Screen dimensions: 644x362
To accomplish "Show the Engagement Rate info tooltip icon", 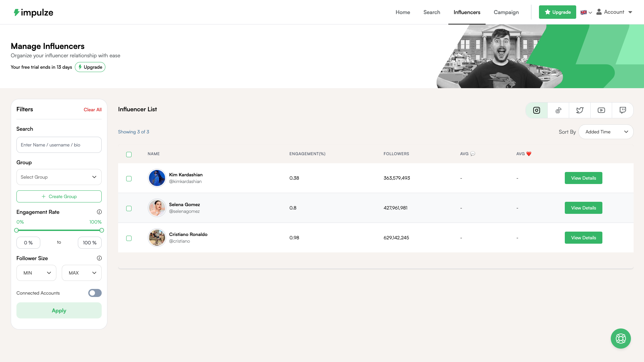I will click(99, 212).
